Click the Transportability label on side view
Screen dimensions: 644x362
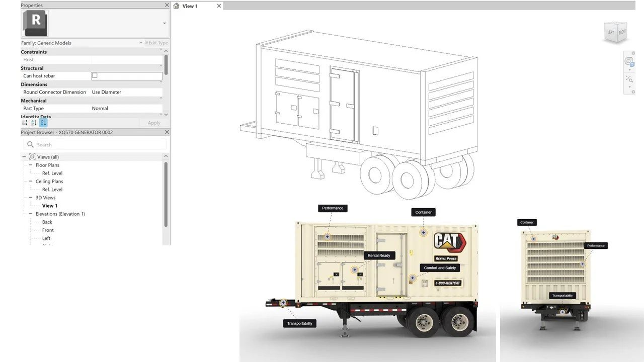point(300,323)
